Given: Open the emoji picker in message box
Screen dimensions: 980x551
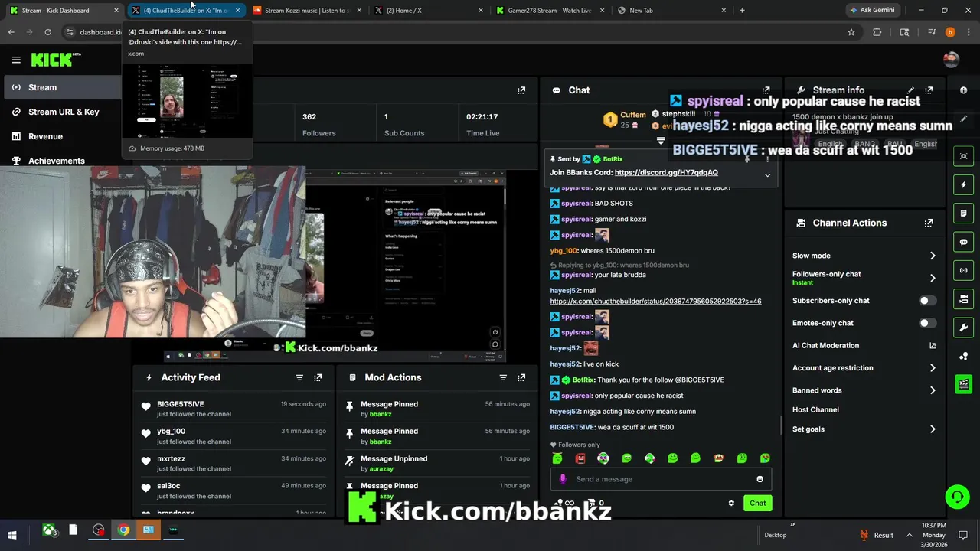Looking at the screenshot, I should pyautogui.click(x=759, y=479).
